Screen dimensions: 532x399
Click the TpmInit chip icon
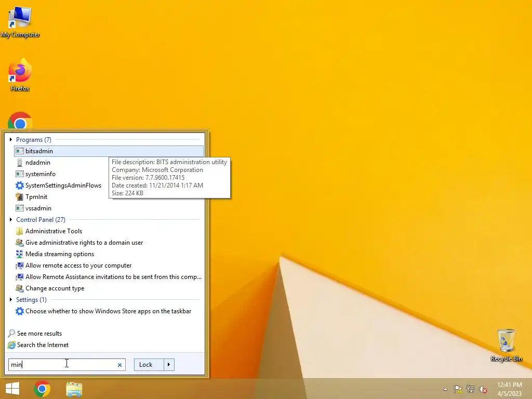click(x=20, y=197)
